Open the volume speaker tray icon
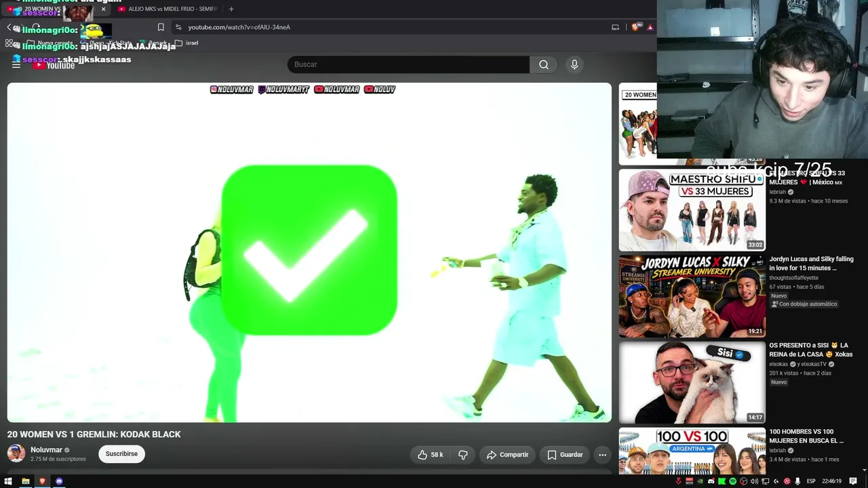 (754, 481)
